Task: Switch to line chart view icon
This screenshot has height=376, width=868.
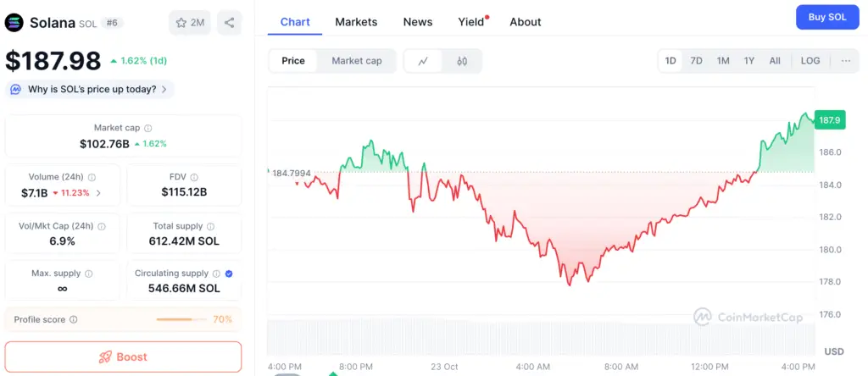Action: [x=424, y=61]
